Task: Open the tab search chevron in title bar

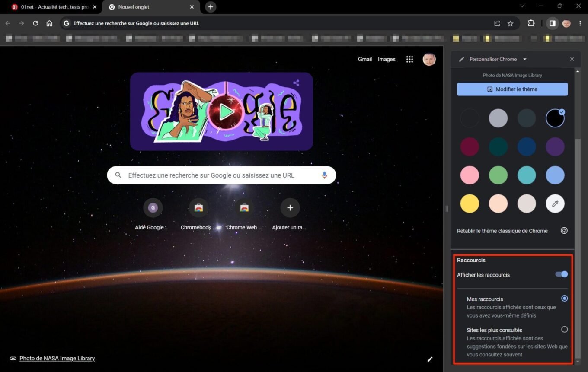Action: click(x=522, y=6)
